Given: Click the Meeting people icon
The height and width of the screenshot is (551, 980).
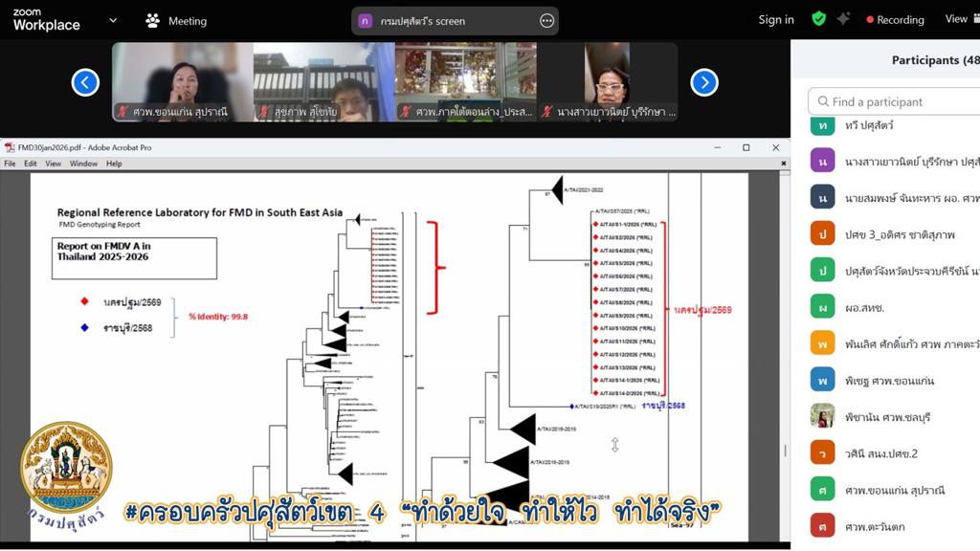Looking at the screenshot, I should pyautogui.click(x=153, y=20).
